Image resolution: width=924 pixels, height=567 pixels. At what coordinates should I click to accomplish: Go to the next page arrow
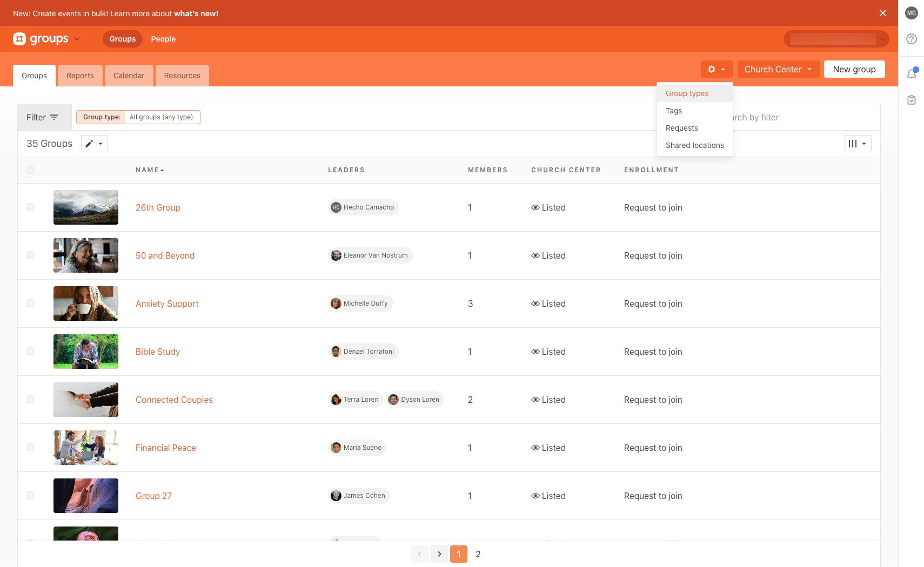[439, 554]
